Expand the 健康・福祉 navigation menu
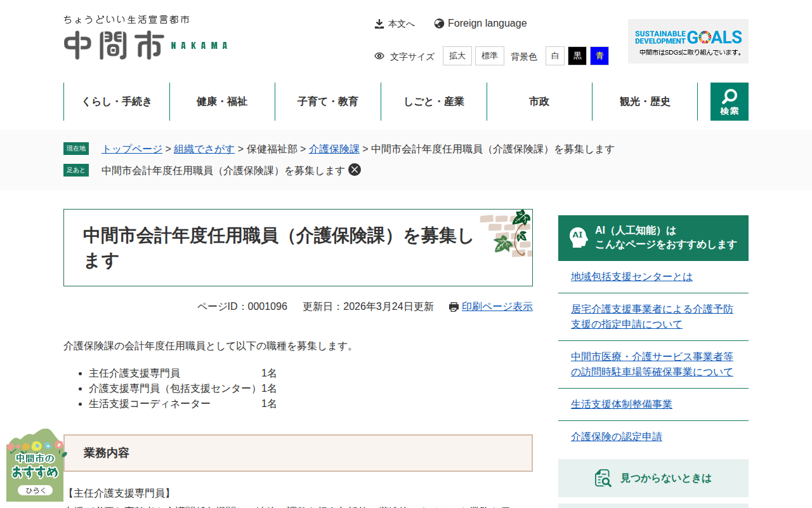812x508 pixels. coord(222,102)
